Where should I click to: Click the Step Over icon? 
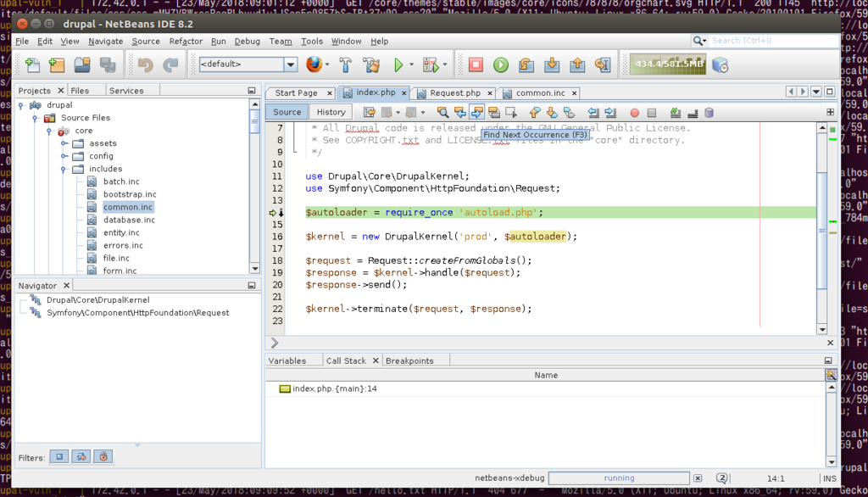point(526,64)
